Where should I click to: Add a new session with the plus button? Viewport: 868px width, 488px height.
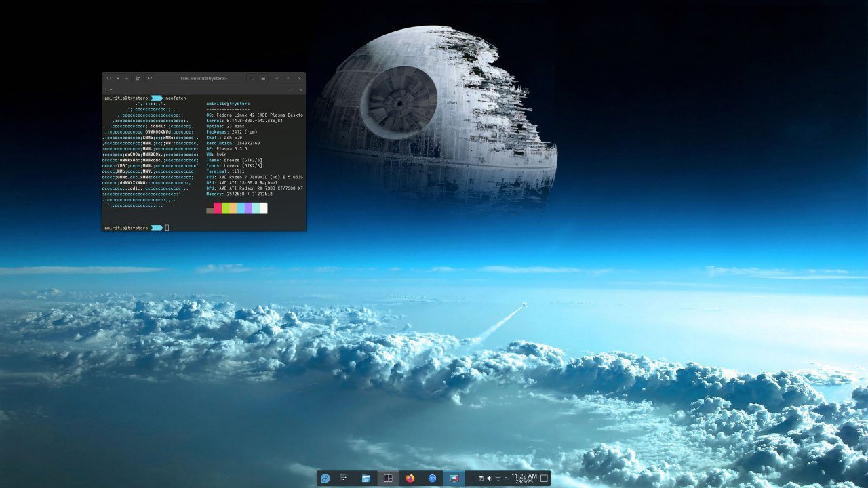click(x=127, y=79)
